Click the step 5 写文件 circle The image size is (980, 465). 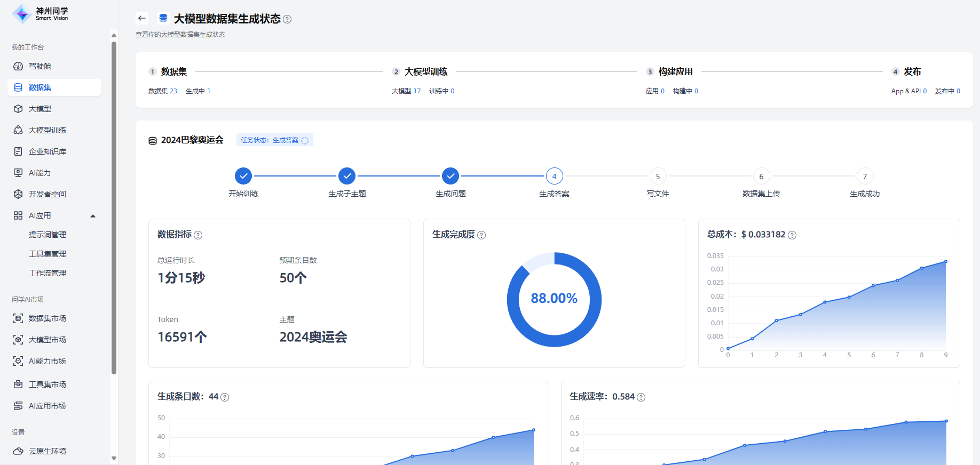pos(658,176)
